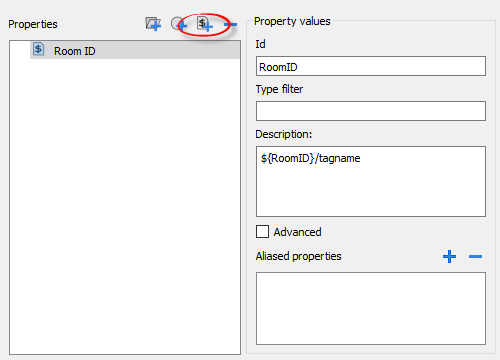Image resolution: width=500 pixels, height=360 pixels.
Task: Add an aliased property with plus icon
Action: pyautogui.click(x=449, y=256)
